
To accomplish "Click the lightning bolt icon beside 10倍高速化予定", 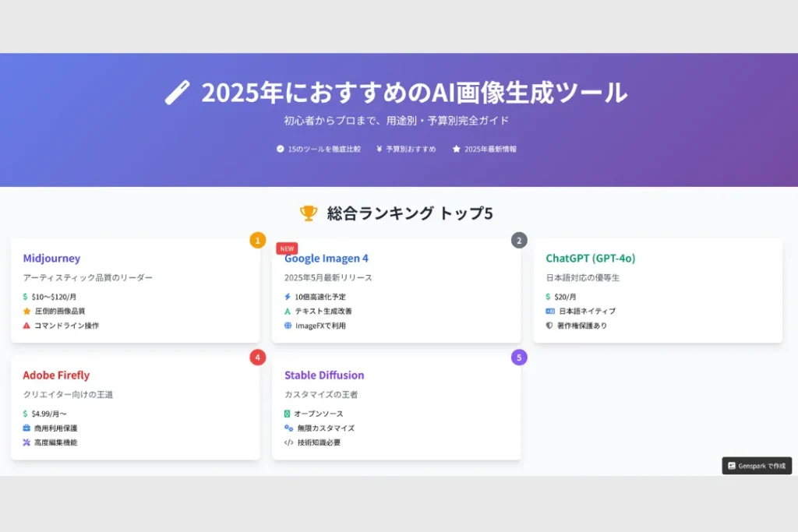I will 288,297.
